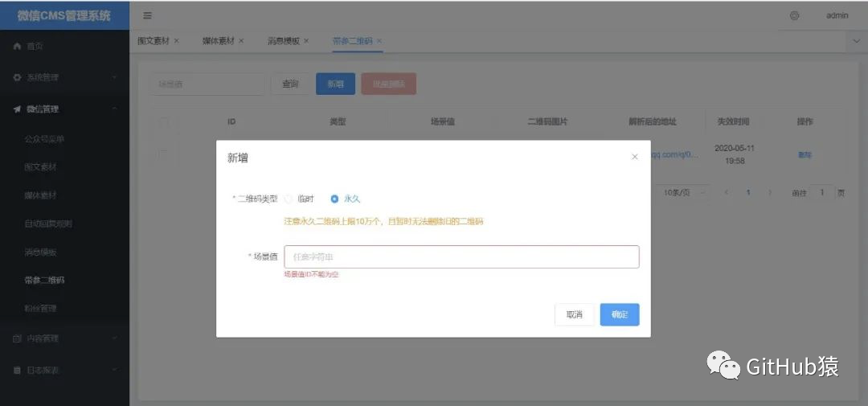The height and width of the screenshot is (406, 868).
Task: Click the 前往 page number input
Action: [x=822, y=193]
